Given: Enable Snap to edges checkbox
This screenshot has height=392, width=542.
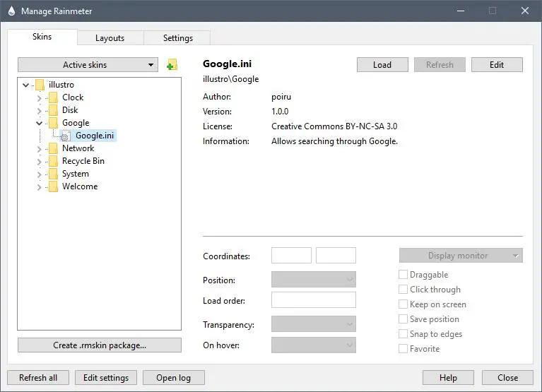Looking at the screenshot, I should click(x=403, y=334).
